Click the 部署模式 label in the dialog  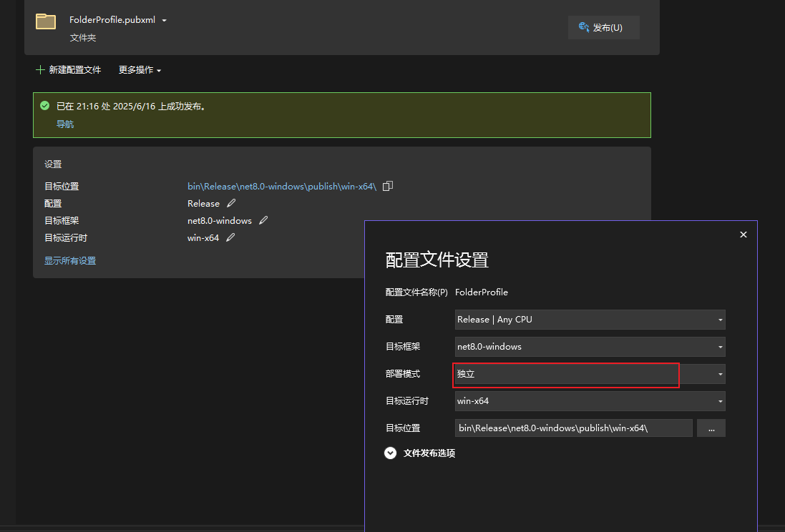(403, 374)
